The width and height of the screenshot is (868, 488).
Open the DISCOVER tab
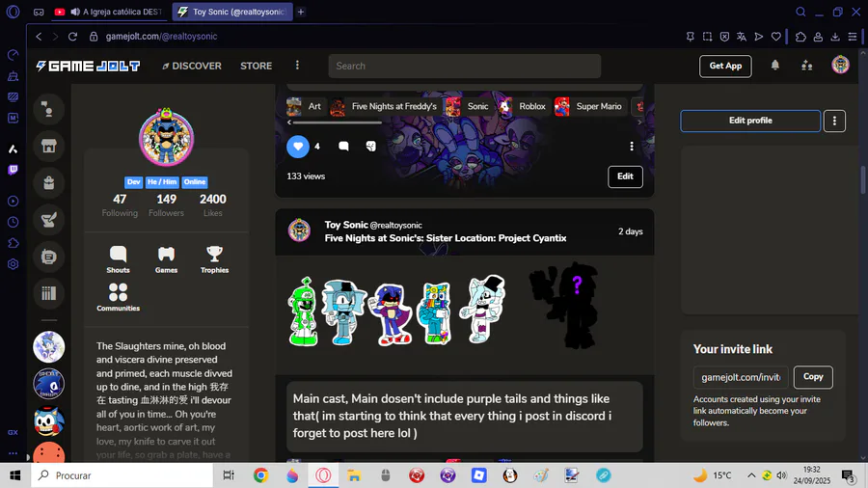192,66
